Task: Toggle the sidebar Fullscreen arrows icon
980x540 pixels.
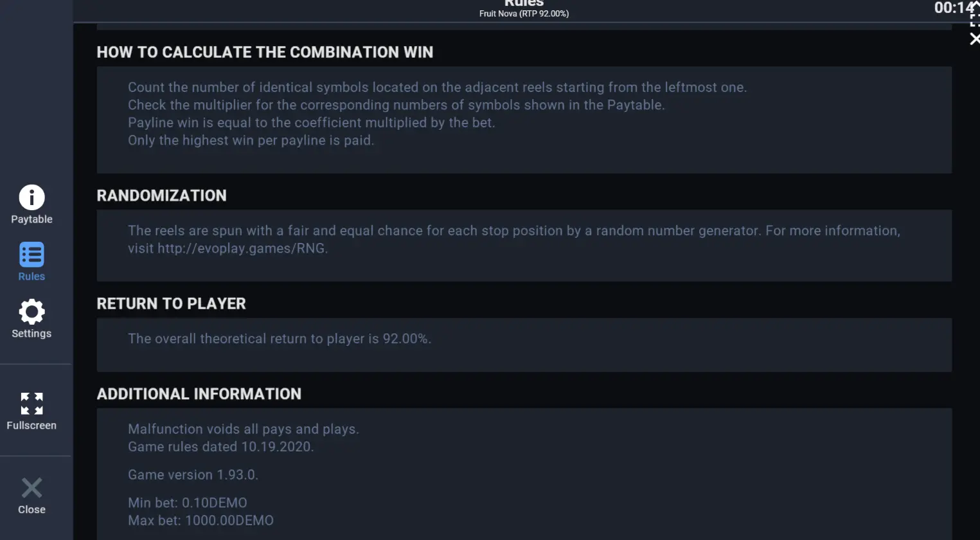Action: pyautogui.click(x=31, y=404)
